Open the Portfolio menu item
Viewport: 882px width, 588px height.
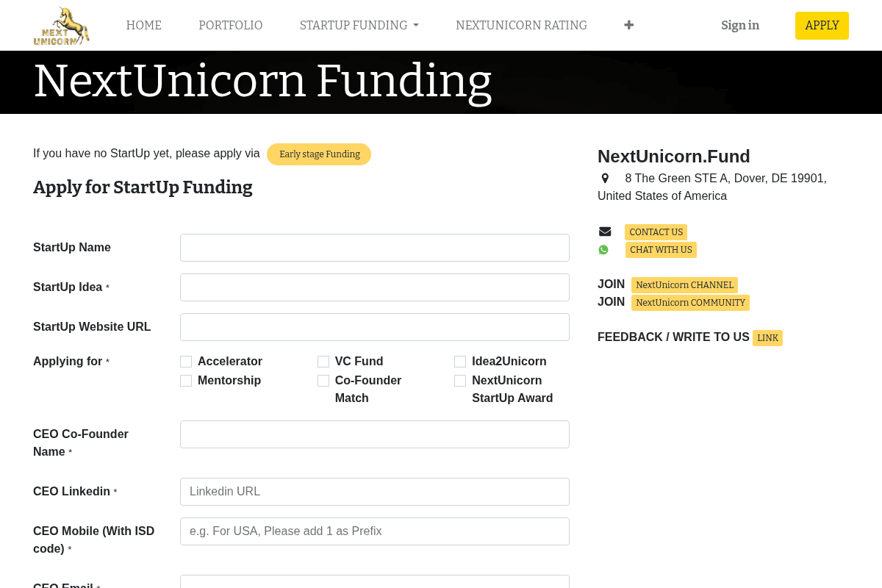click(231, 25)
